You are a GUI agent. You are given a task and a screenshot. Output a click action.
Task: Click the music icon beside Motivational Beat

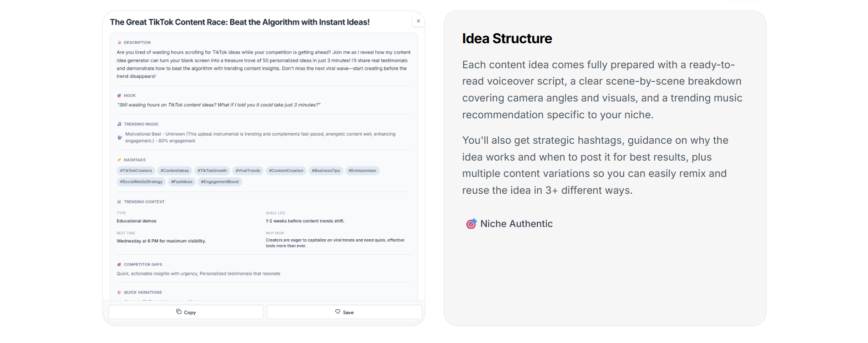pos(119,137)
